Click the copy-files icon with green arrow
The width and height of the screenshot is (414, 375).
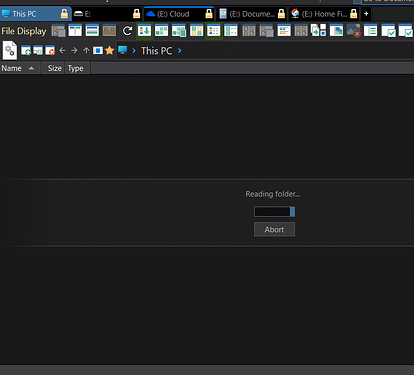(x=318, y=30)
